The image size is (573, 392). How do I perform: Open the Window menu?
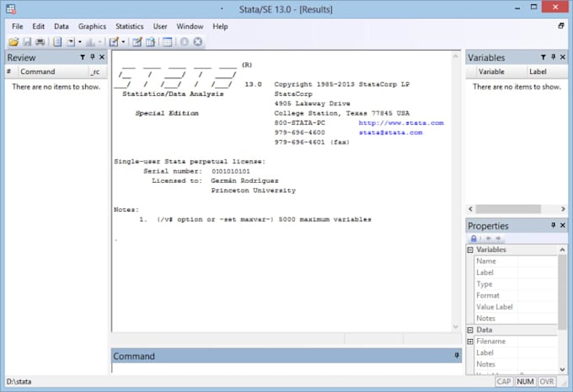click(190, 26)
